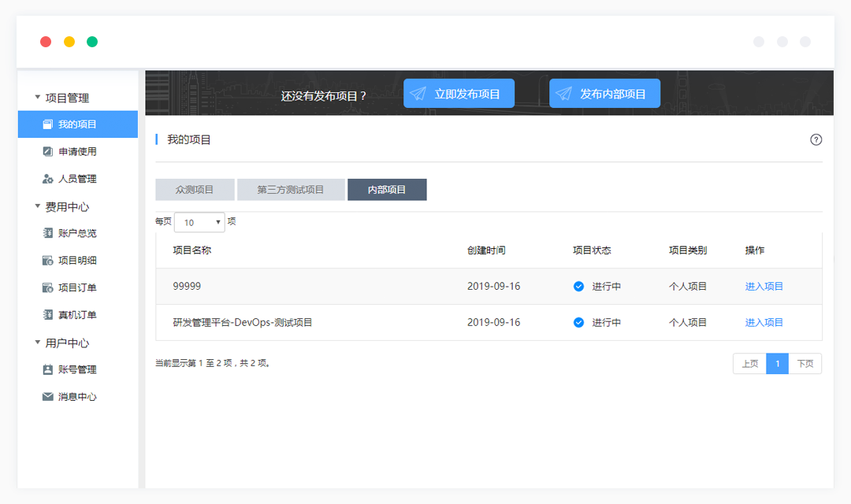Click status check icon for project 99999
851x504 pixels.
point(578,287)
